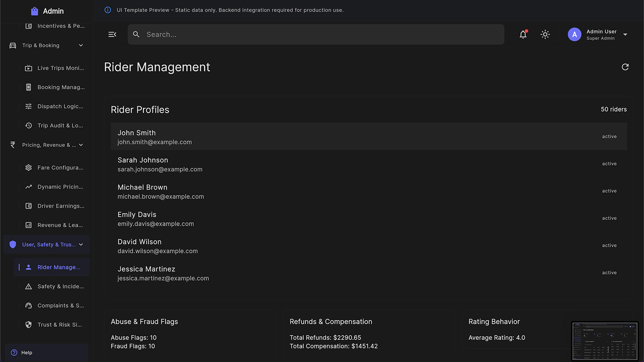Click the Fare Configuration gear icon
Viewport: 644px width, 362px height.
pos(28,167)
